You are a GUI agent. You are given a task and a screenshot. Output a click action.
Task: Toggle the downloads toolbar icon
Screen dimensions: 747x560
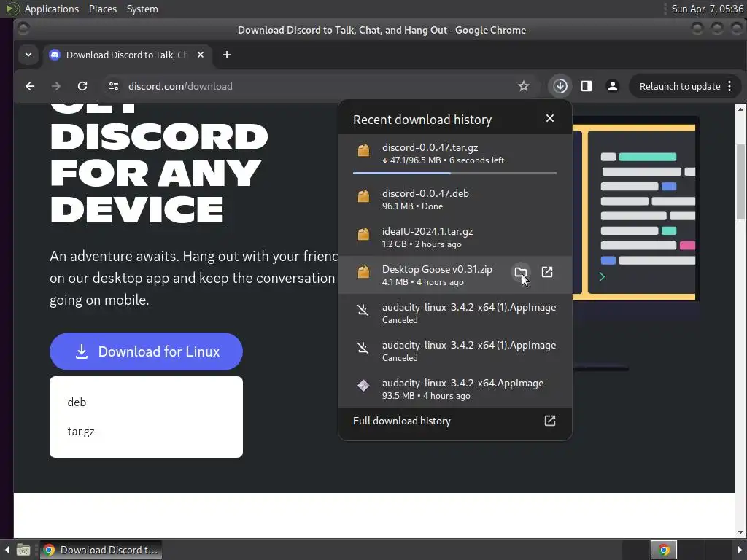coord(560,86)
